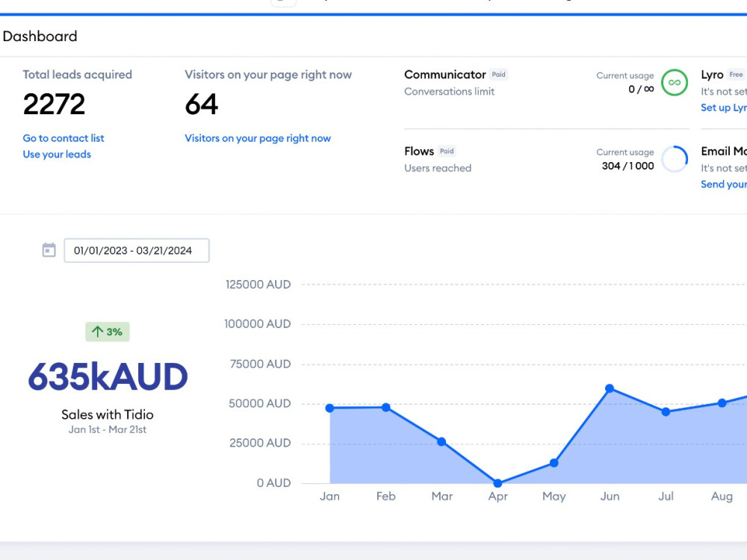Viewport: 747px width, 560px height.
Task: Click the 75000 AUD axis label
Action: 260,364
